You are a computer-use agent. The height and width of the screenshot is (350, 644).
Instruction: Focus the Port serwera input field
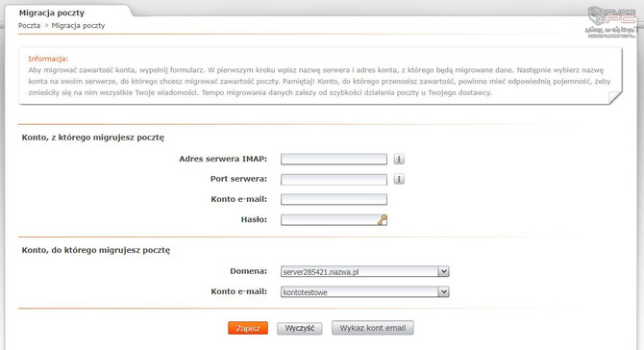click(334, 180)
